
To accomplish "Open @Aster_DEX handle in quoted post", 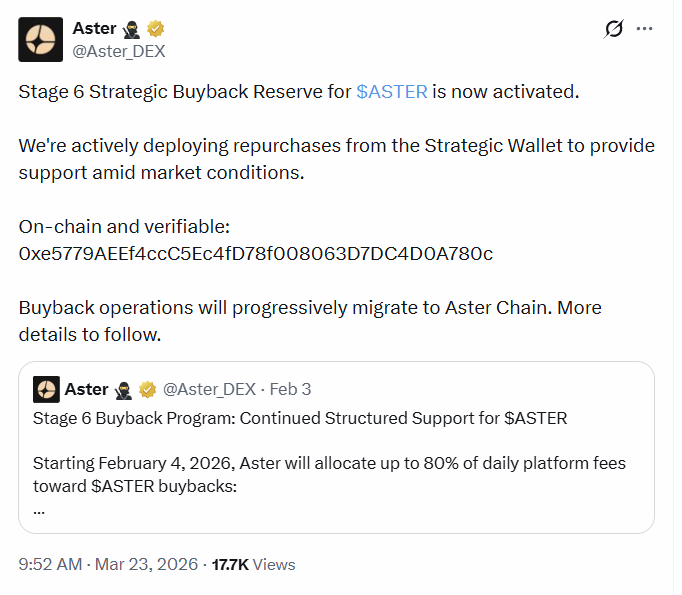I will point(209,388).
